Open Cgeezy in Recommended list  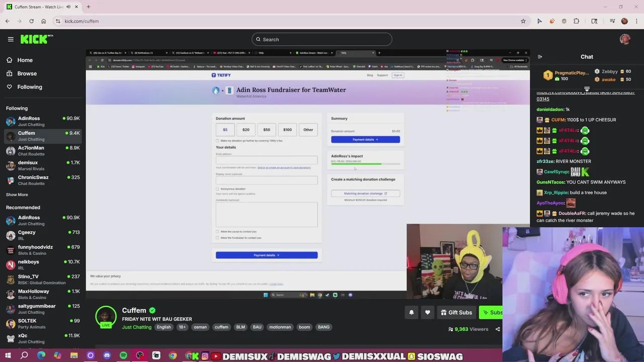click(43, 235)
